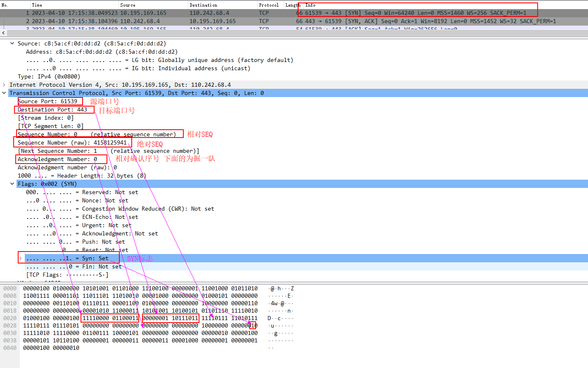Viewport: 588px width, 368px height.
Task: Click hex dump offset row 0020
Action: [x=10, y=318]
